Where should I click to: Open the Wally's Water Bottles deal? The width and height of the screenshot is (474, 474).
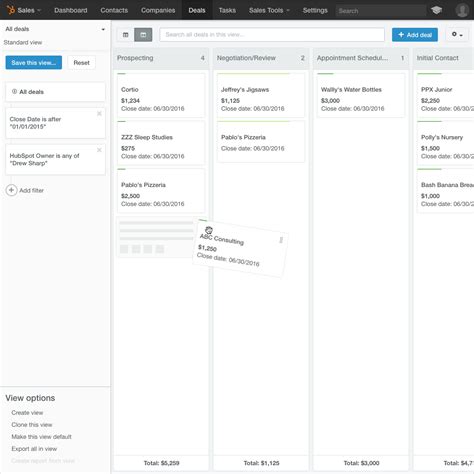(x=361, y=95)
